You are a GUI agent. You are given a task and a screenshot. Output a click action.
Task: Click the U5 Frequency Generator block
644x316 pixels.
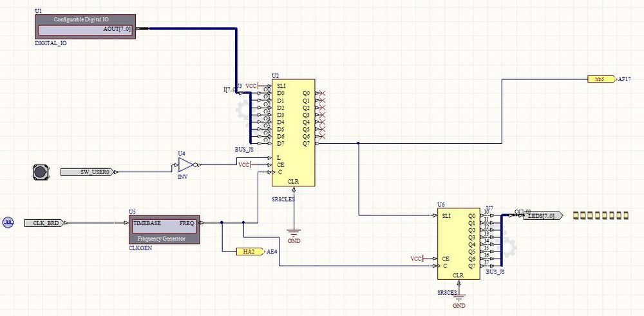pos(164,230)
